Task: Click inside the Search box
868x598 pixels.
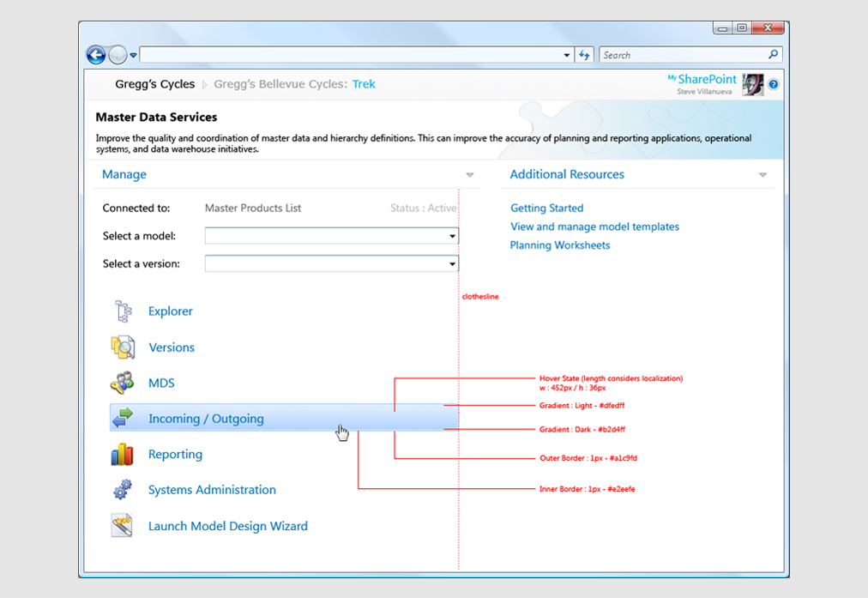Action: 682,55
